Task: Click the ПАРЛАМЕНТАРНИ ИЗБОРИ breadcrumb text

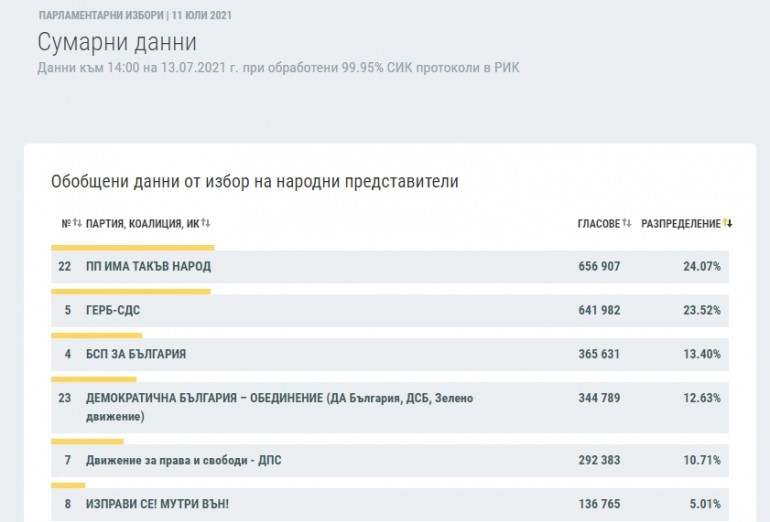Action: [x=101, y=15]
